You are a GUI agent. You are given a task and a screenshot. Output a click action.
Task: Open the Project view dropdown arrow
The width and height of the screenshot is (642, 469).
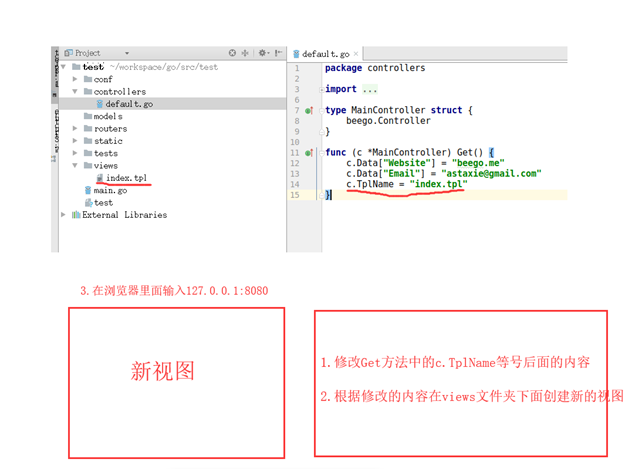127,53
